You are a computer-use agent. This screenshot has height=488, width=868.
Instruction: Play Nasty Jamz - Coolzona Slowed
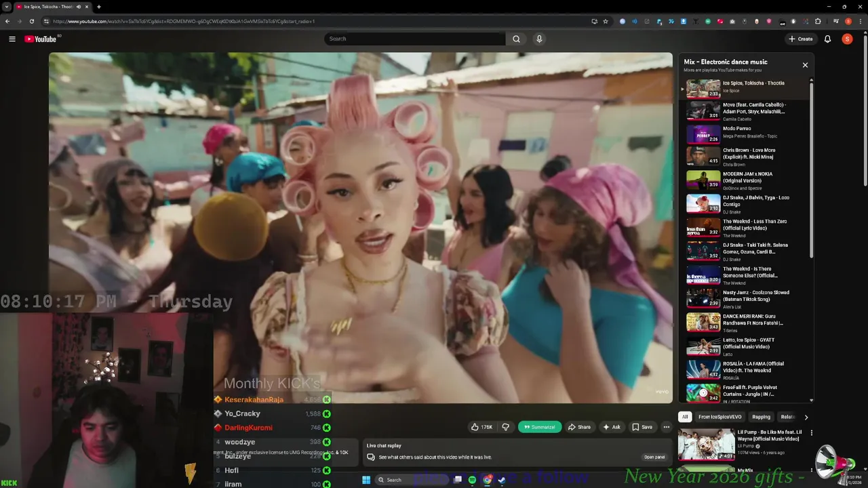coord(745,299)
